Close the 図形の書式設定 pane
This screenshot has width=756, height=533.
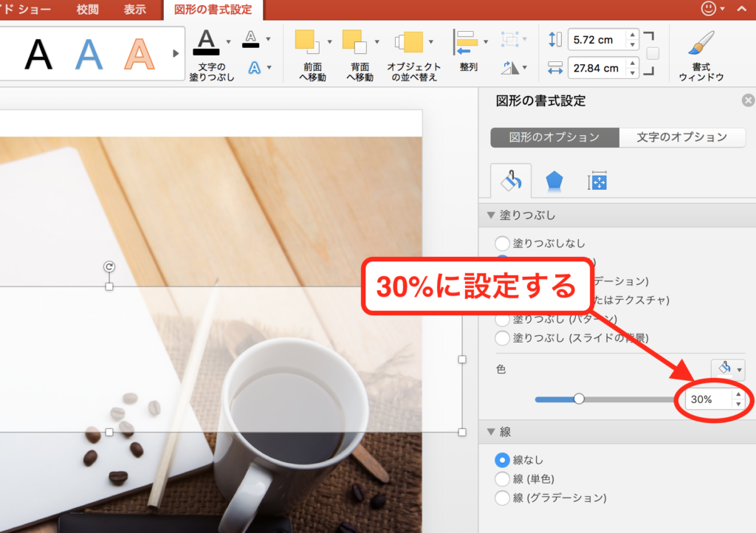[748, 100]
